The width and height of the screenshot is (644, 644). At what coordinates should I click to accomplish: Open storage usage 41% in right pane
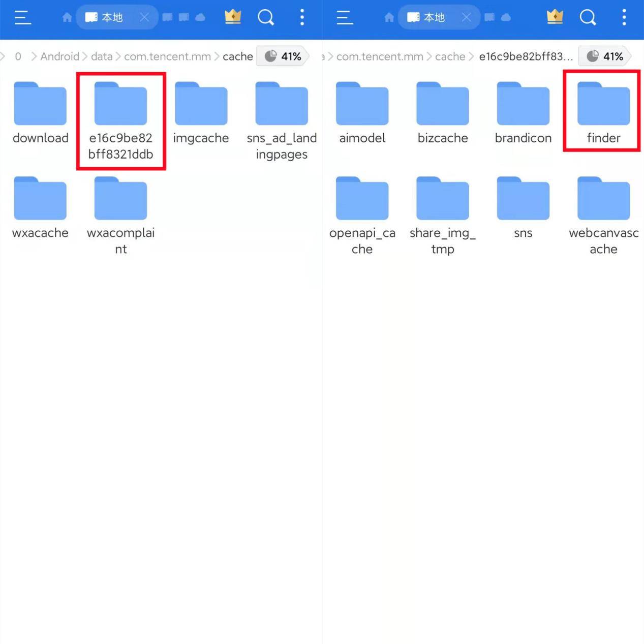605,56
